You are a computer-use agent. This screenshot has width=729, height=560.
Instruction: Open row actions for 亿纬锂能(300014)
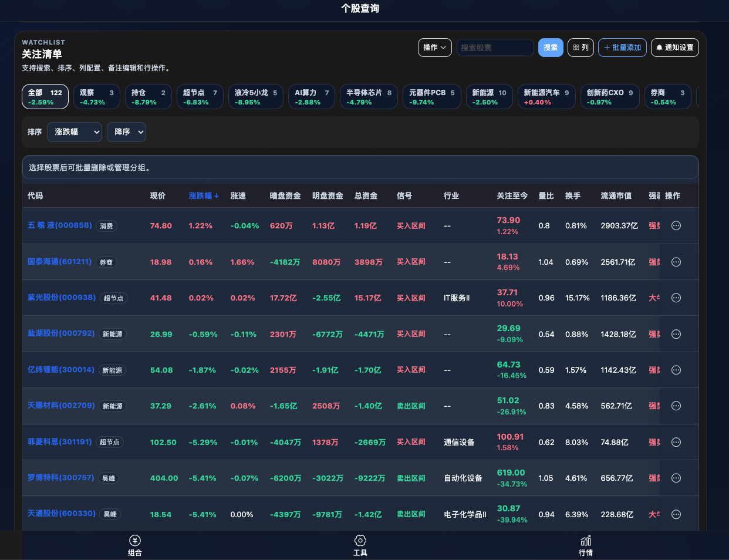[676, 370]
